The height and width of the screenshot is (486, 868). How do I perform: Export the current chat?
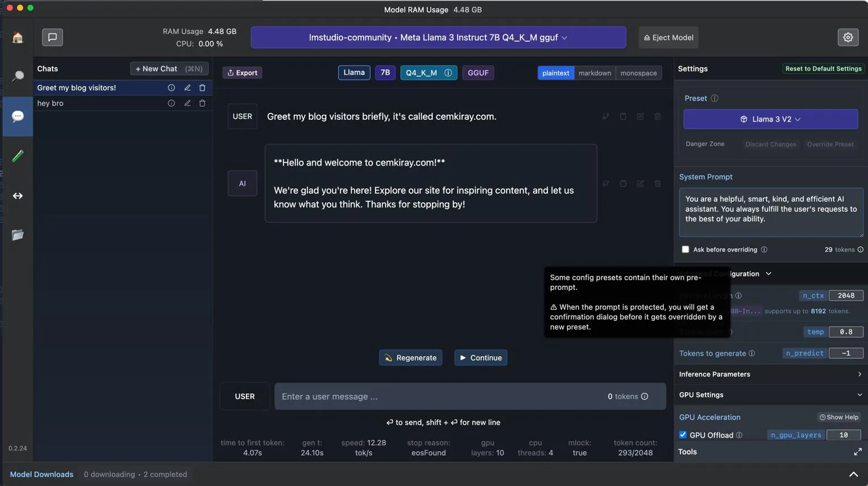tap(242, 73)
